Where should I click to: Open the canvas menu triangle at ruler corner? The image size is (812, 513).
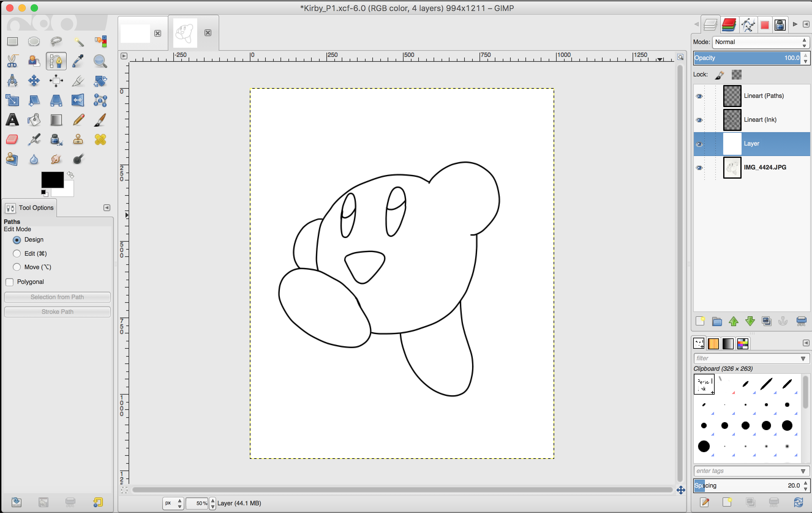click(124, 56)
